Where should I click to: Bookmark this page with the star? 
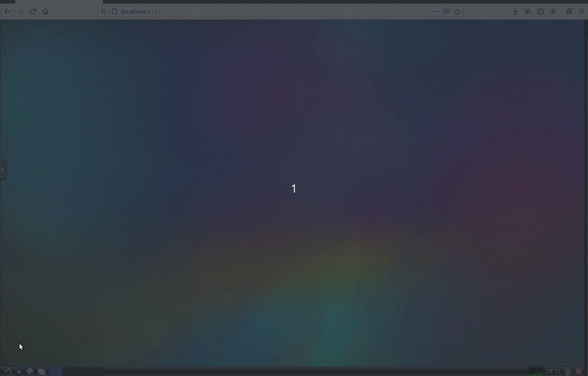458,11
